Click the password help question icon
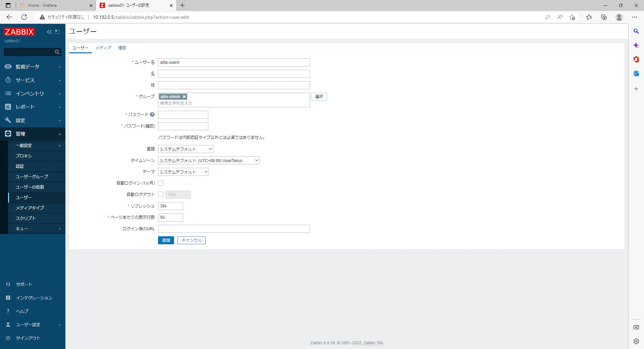 click(x=152, y=114)
